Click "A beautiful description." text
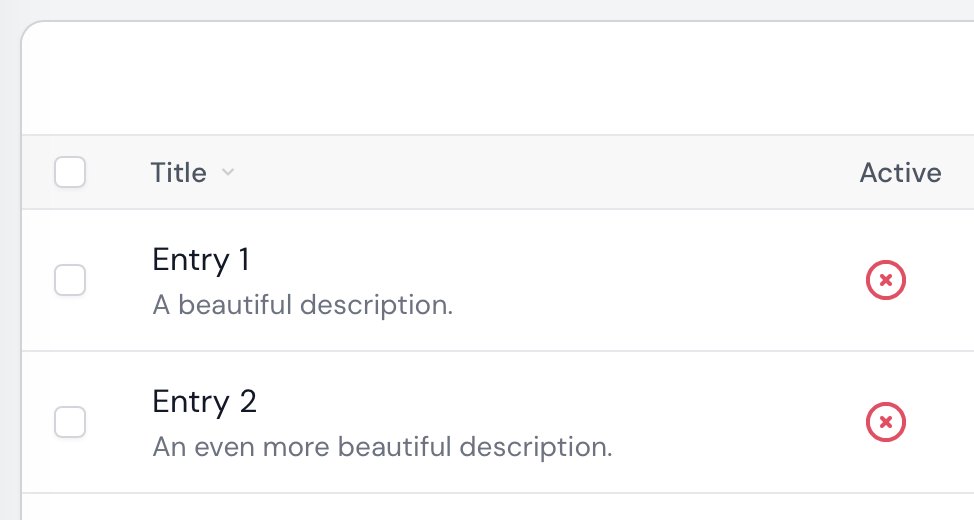This screenshot has width=974, height=520. coord(303,305)
